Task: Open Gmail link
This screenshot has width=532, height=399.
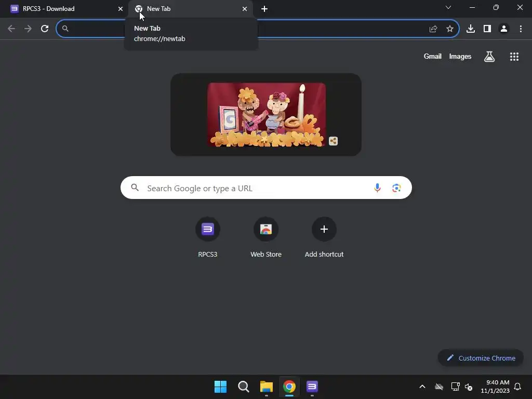Action: point(433,56)
